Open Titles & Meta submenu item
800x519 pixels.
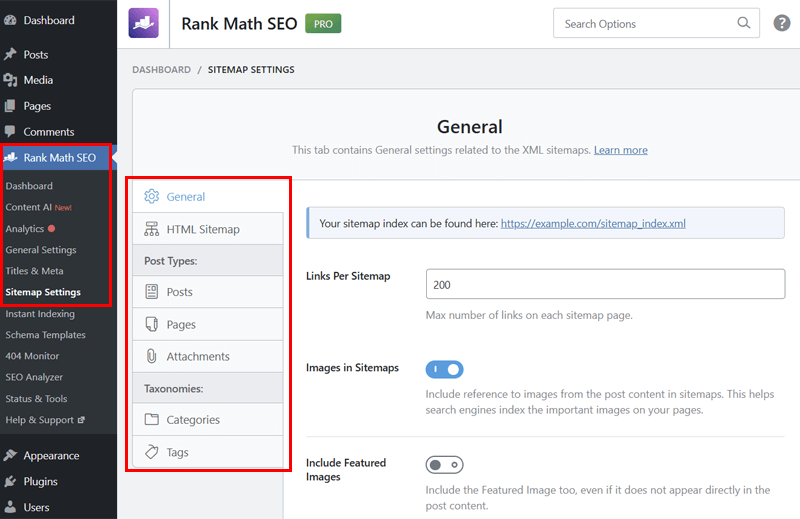(x=34, y=271)
